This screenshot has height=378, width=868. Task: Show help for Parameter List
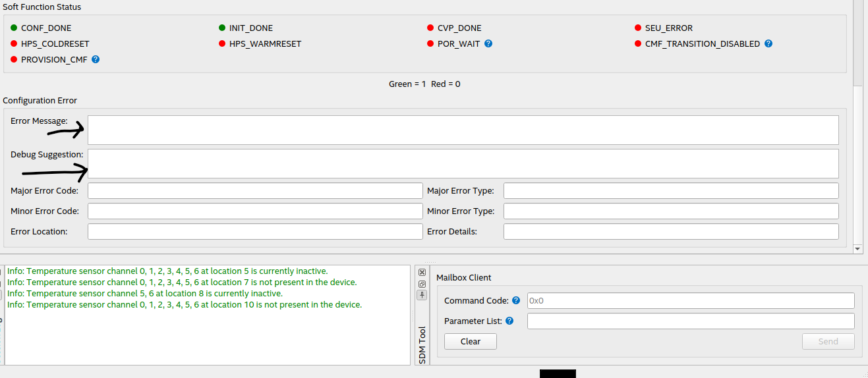[x=509, y=321]
